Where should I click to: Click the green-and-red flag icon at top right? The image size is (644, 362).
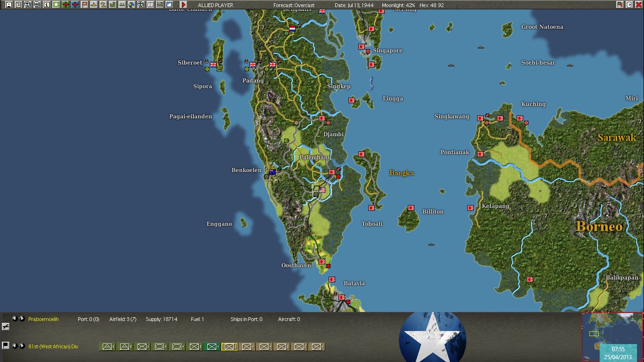coord(619,5)
